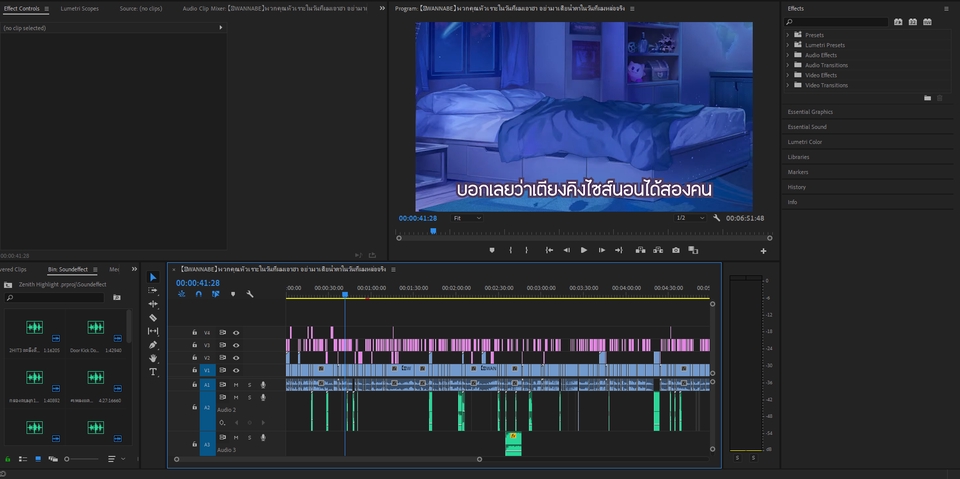Image resolution: width=960 pixels, height=479 pixels.
Task: Select the Type tool
Action: (x=153, y=372)
